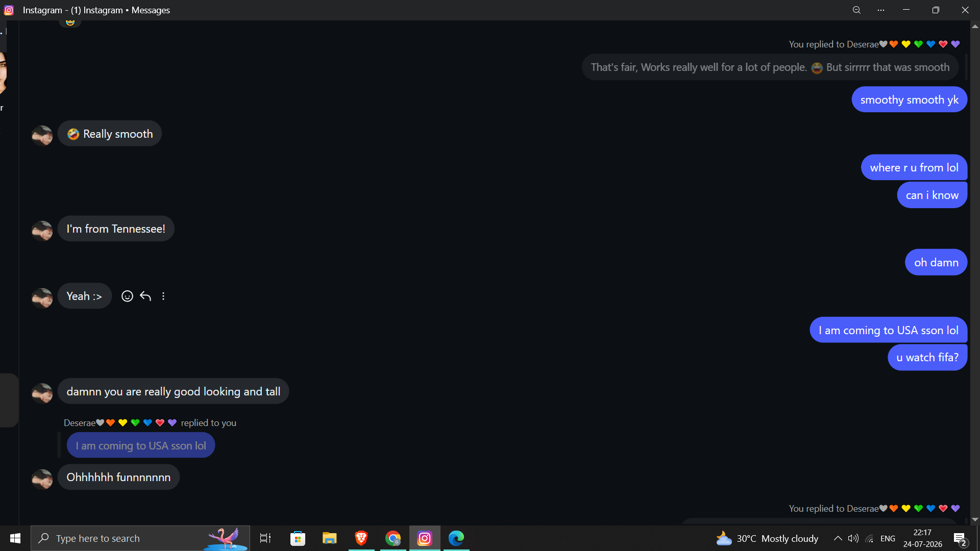Click reply arrow beside "Yeah :>" message

(x=145, y=296)
